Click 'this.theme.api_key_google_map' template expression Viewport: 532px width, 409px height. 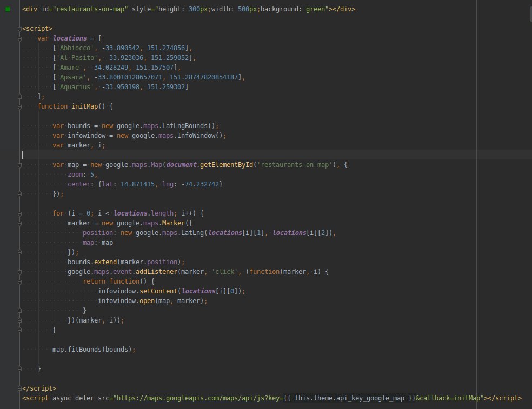[349, 398]
